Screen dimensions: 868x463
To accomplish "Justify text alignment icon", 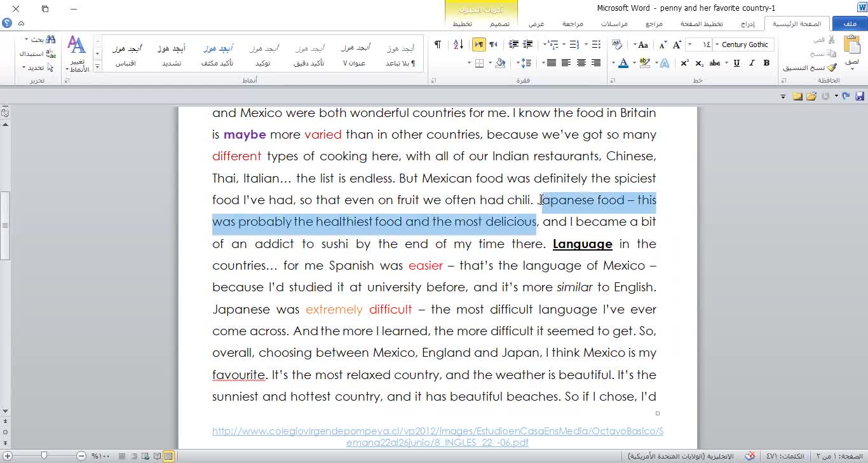I will 551,63.
